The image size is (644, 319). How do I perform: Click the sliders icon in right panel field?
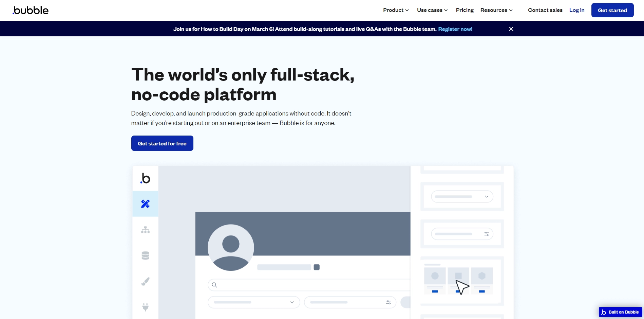(487, 234)
